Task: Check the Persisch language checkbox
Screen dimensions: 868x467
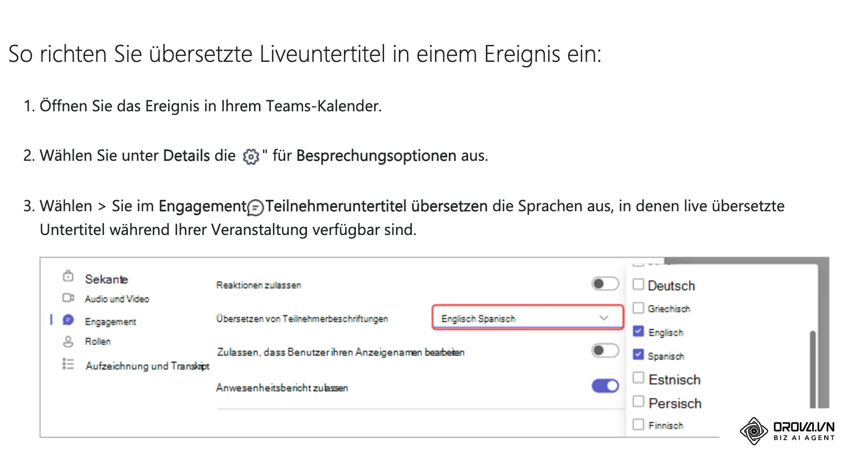Action: click(639, 401)
